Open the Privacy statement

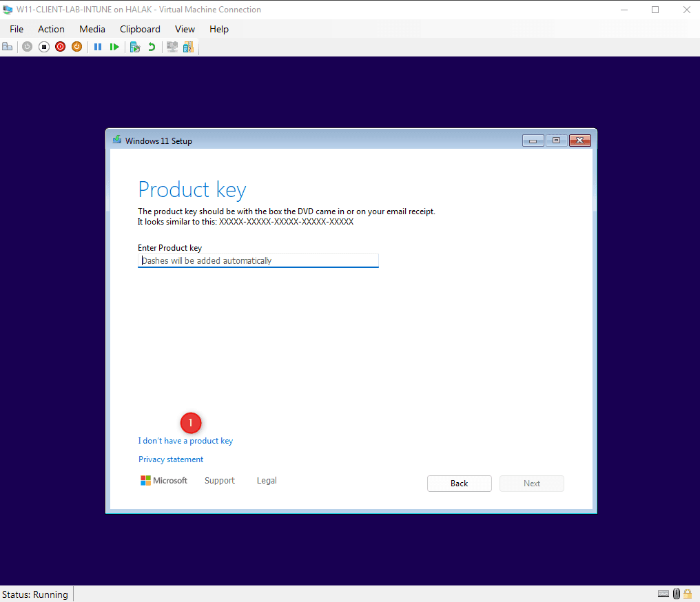point(170,459)
